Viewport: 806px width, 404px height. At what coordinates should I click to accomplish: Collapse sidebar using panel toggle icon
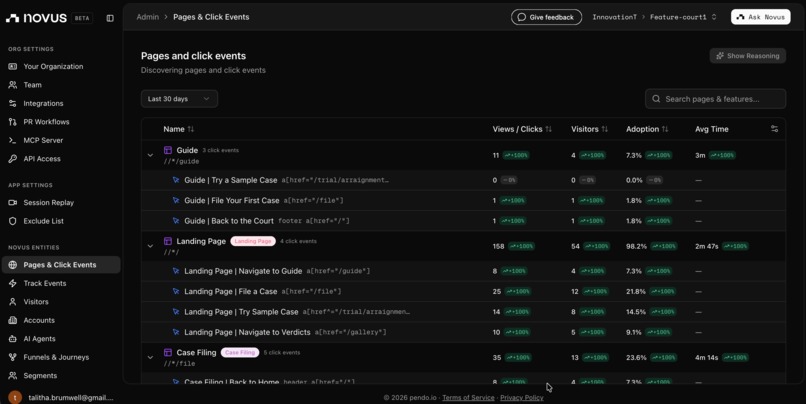[x=110, y=18]
